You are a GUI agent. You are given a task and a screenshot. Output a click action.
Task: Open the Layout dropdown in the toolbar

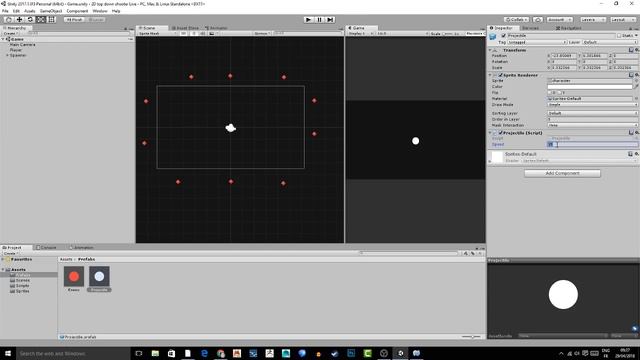pos(623,20)
